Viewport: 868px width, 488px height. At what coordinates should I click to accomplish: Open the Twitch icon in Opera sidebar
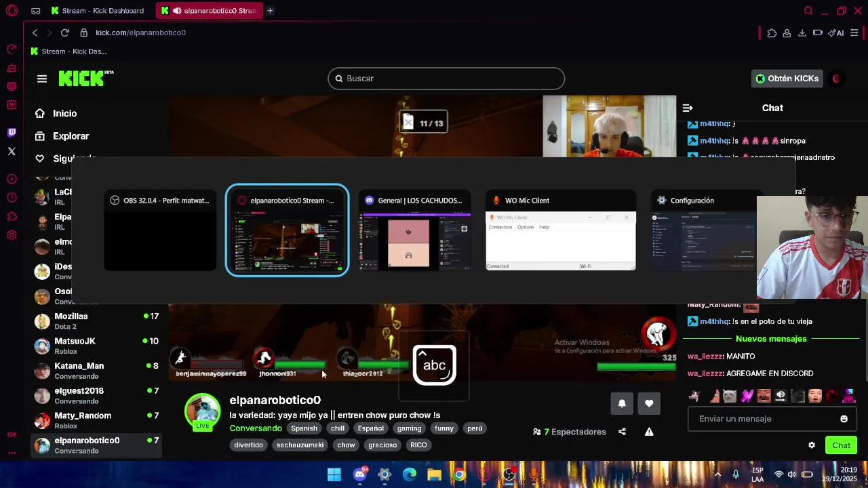[x=12, y=132]
